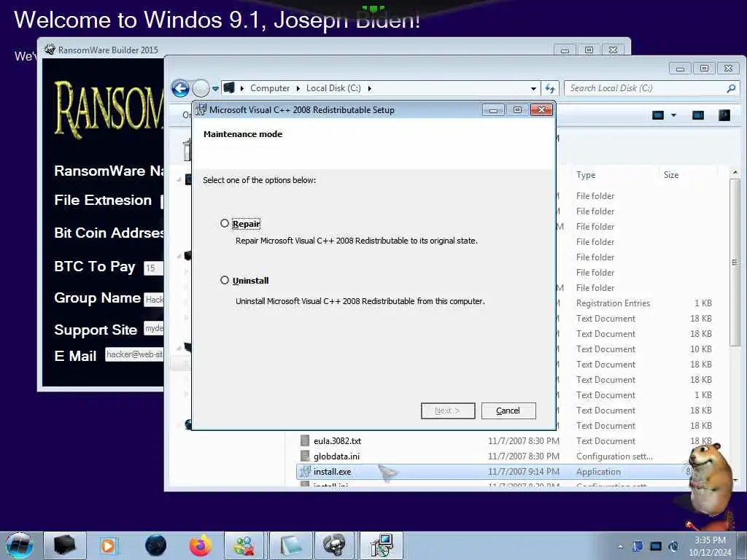Click Configuration sett... type cell
747x560 pixels.
coord(614,456)
